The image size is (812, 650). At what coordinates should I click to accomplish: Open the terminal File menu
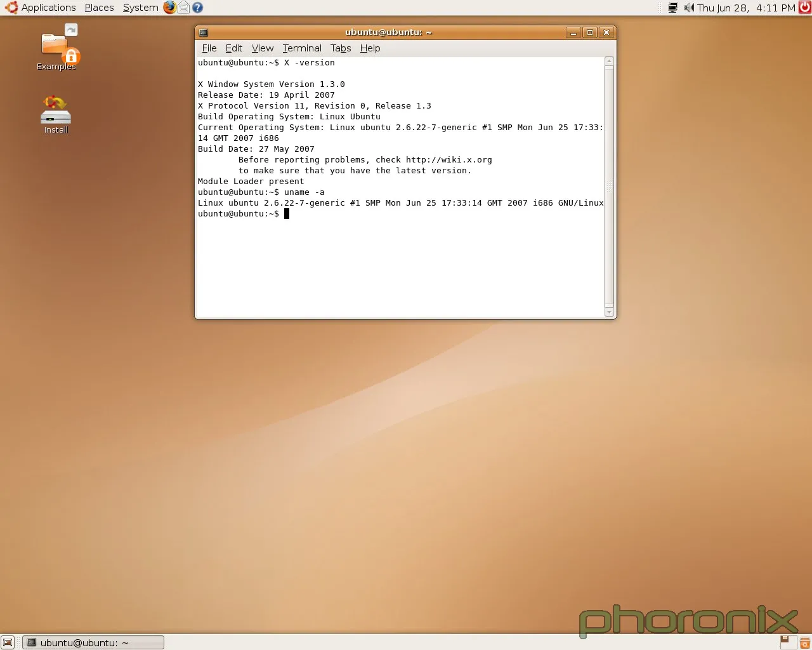tap(209, 48)
